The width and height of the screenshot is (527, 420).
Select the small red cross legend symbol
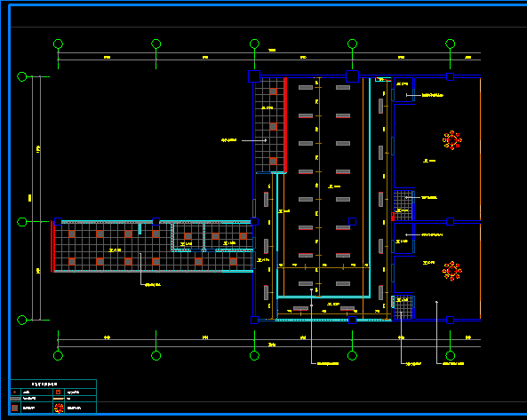[15, 392]
